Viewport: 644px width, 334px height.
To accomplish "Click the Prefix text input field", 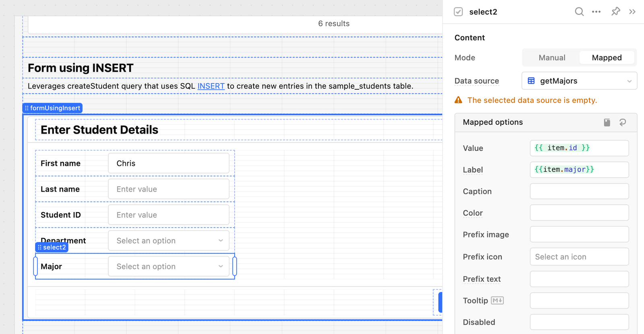I will [579, 279].
